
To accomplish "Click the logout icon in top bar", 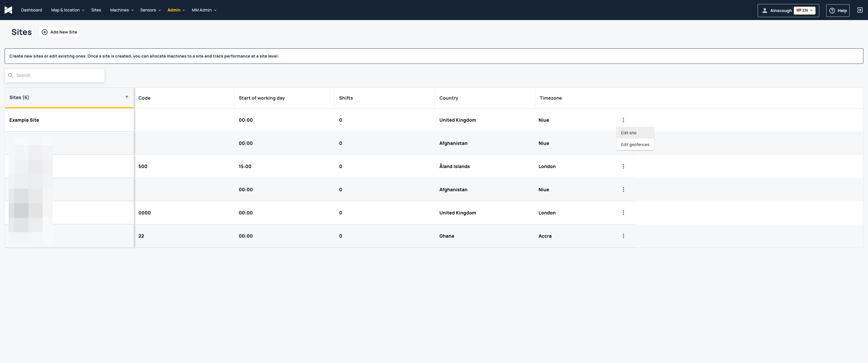I will pos(860,10).
